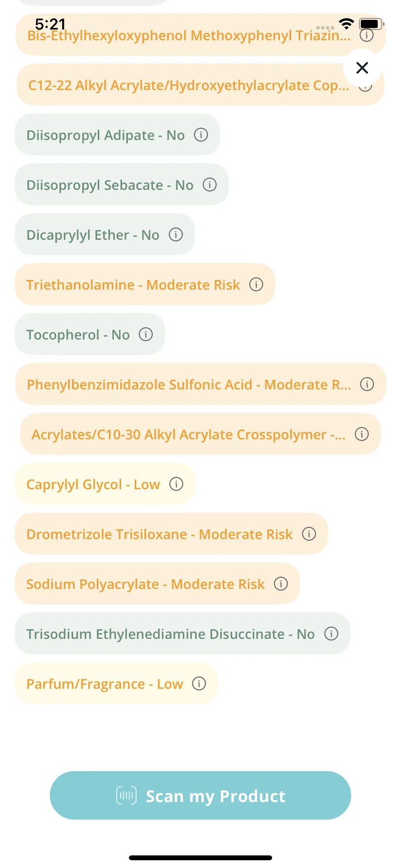The image size is (401, 868).
Task: Open info for Trisodium Ethylenediamine Disuccinate
Action: click(331, 634)
